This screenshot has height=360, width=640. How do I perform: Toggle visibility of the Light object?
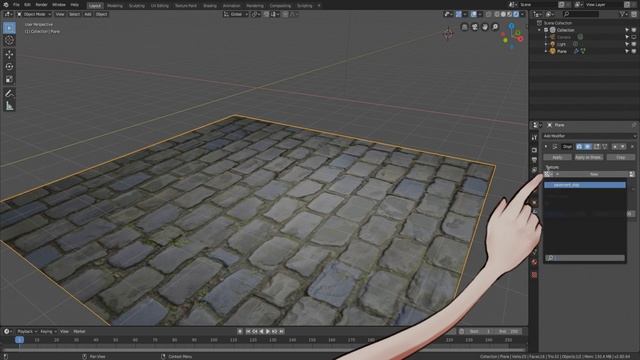(634, 44)
